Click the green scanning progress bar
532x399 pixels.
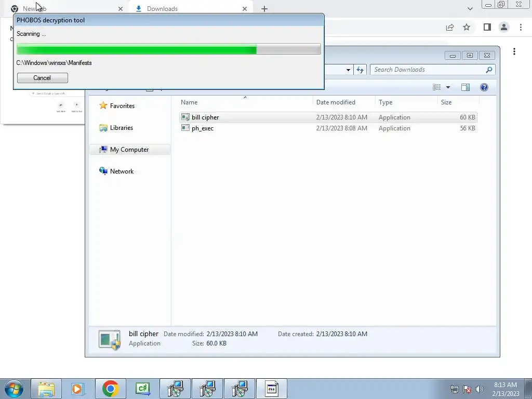169,49
